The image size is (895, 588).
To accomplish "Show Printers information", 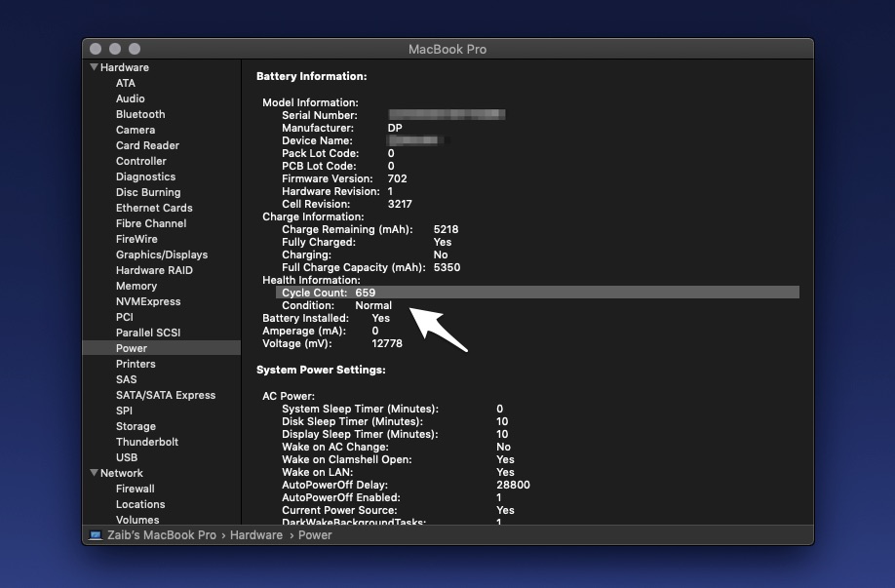I will [x=136, y=365].
